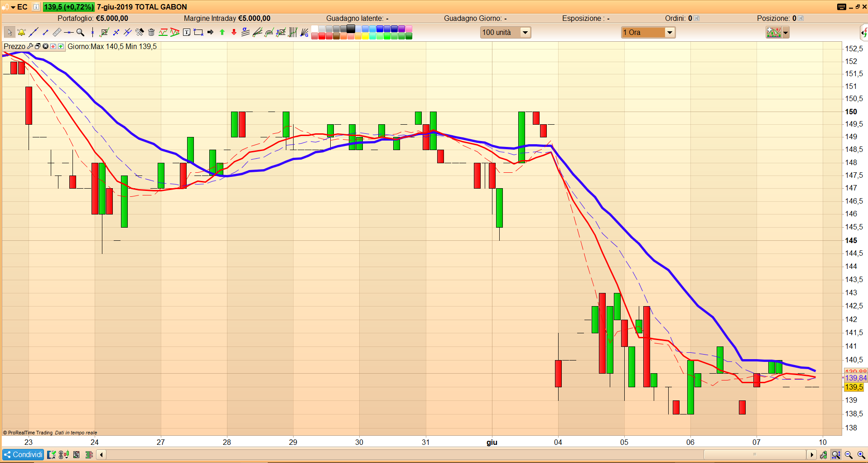Select the red triangle pattern tool

(x=175, y=32)
